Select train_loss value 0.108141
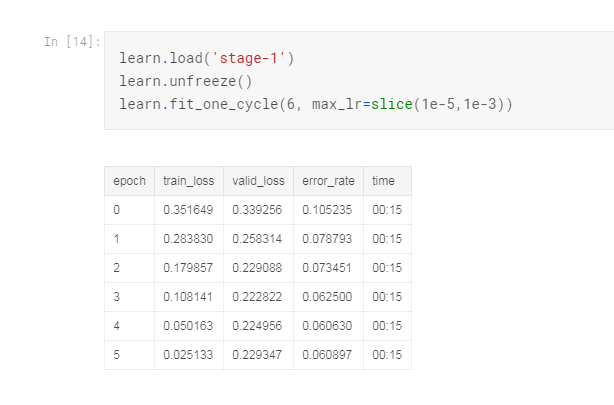This screenshot has height=405, width=614. [x=188, y=297]
